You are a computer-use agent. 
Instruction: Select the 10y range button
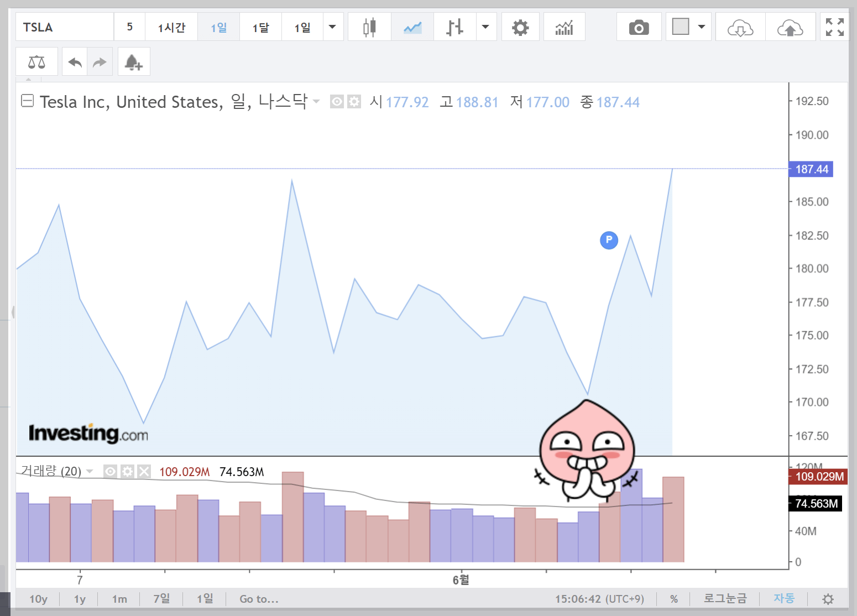pos(38,599)
